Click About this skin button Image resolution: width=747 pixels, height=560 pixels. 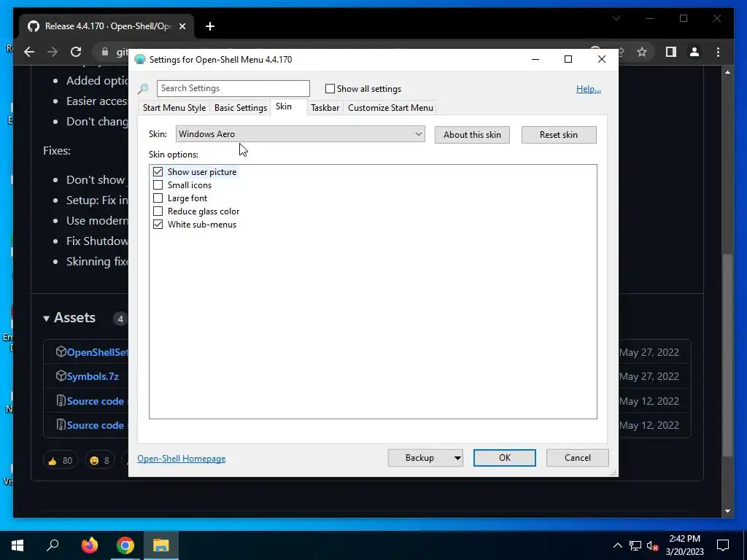(x=472, y=135)
